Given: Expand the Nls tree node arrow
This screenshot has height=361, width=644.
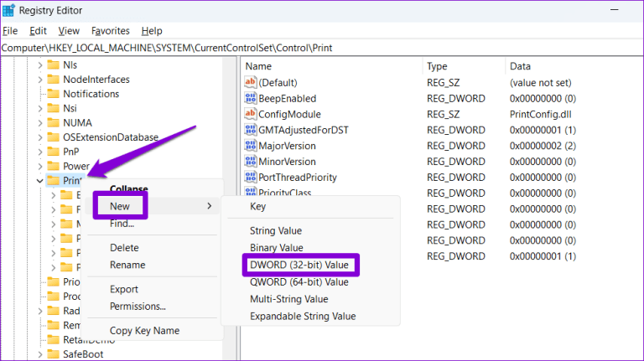Looking at the screenshot, I should 39,64.
